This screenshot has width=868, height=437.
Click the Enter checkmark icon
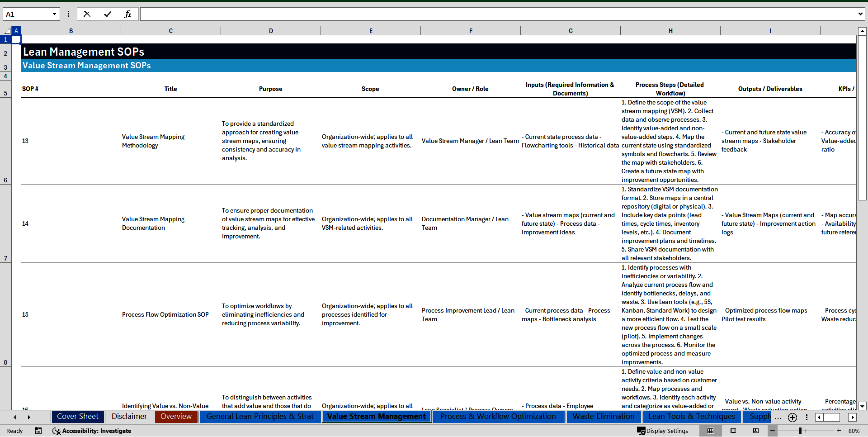pyautogui.click(x=108, y=14)
